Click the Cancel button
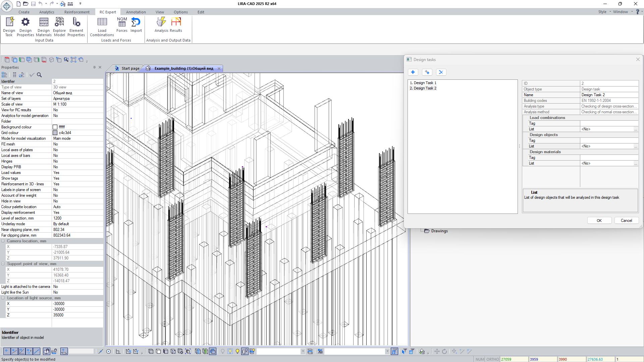 pyautogui.click(x=626, y=221)
